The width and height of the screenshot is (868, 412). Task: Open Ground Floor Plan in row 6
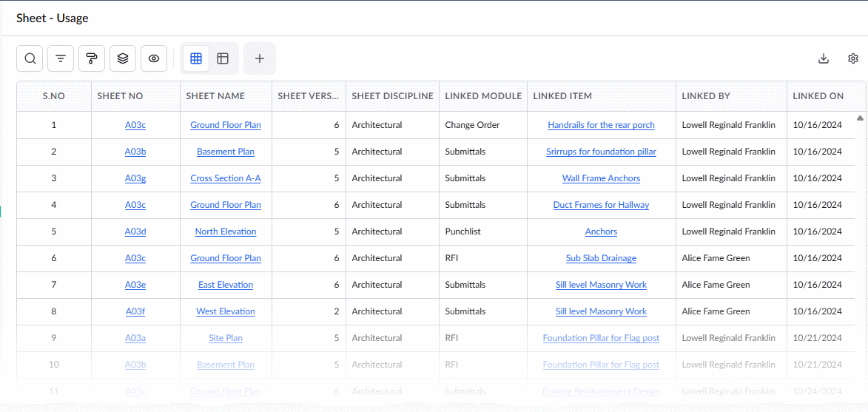[226, 257]
